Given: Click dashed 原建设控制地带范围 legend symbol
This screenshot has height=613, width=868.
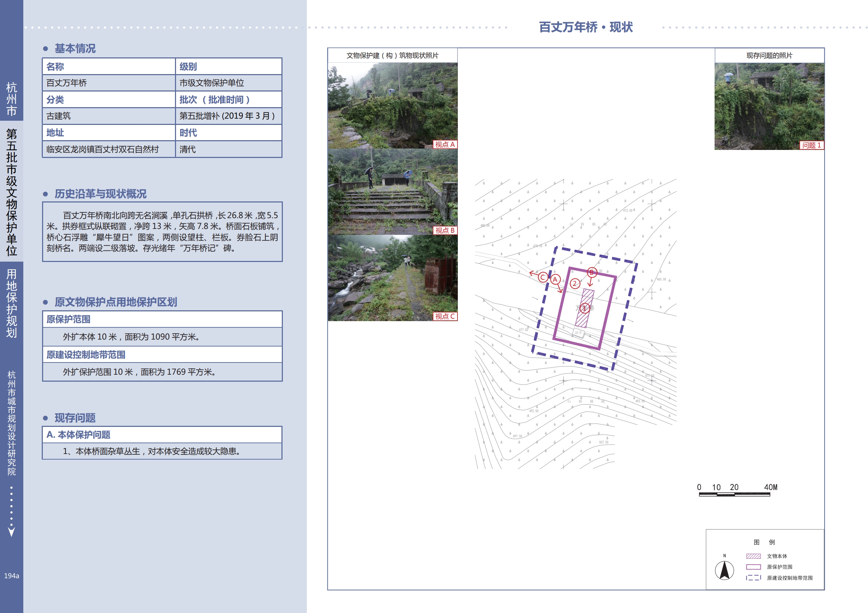Looking at the screenshot, I should pyautogui.click(x=753, y=578).
